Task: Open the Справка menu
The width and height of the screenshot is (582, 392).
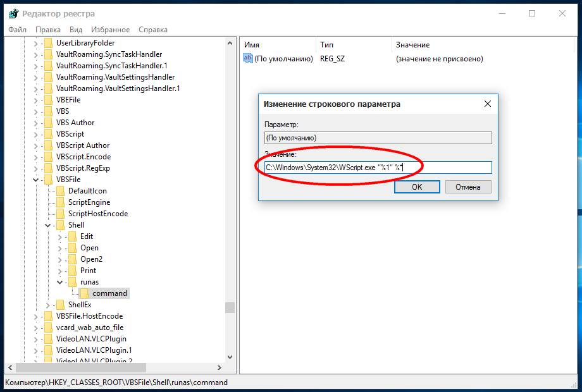Action: (x=153, y=30)
